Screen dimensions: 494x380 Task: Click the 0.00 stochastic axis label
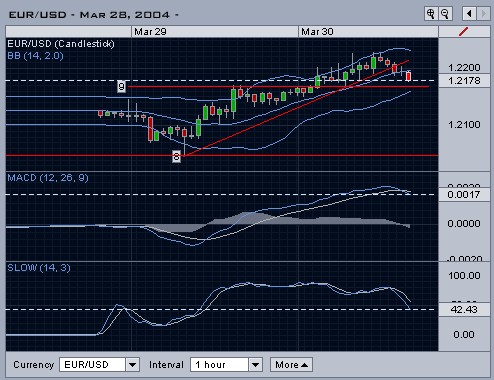(464, 334)
